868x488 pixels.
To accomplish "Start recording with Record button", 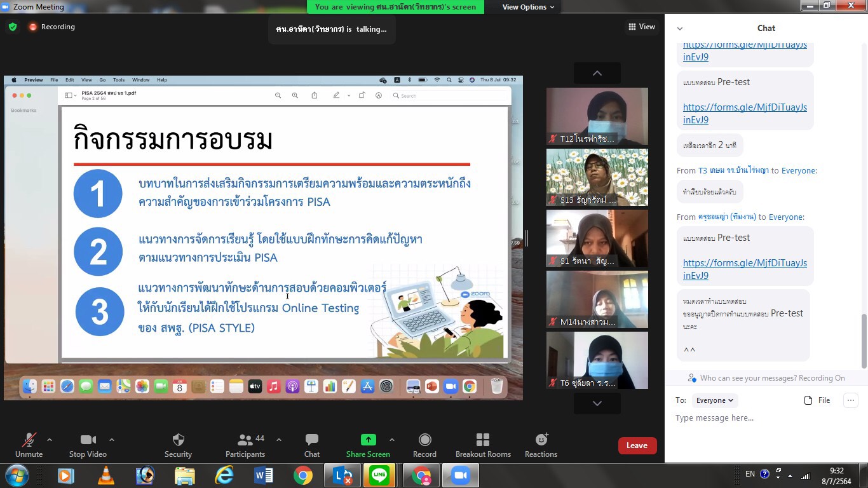I will pyautogui.click(x=424, y=440).
